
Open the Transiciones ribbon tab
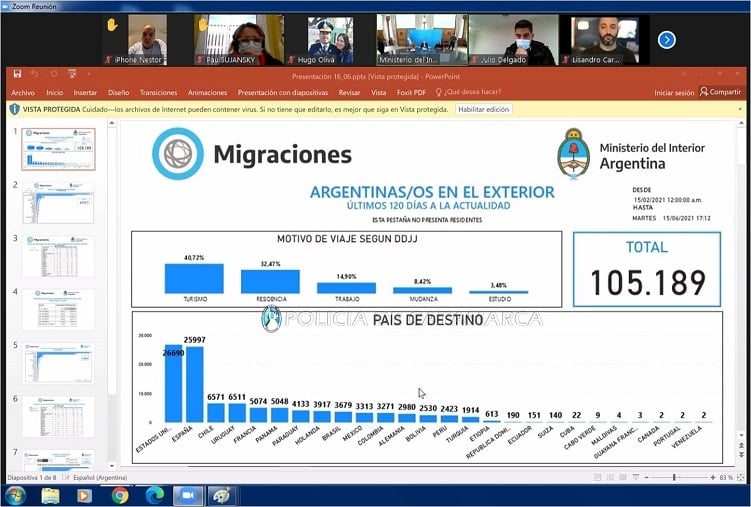(158, 92)
